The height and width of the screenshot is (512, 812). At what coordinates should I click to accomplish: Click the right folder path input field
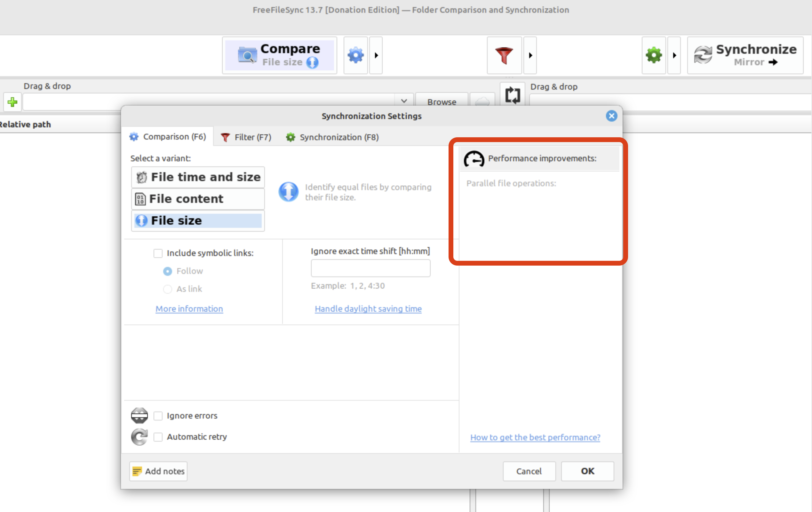pyautogui.click(x=670, y=102)
